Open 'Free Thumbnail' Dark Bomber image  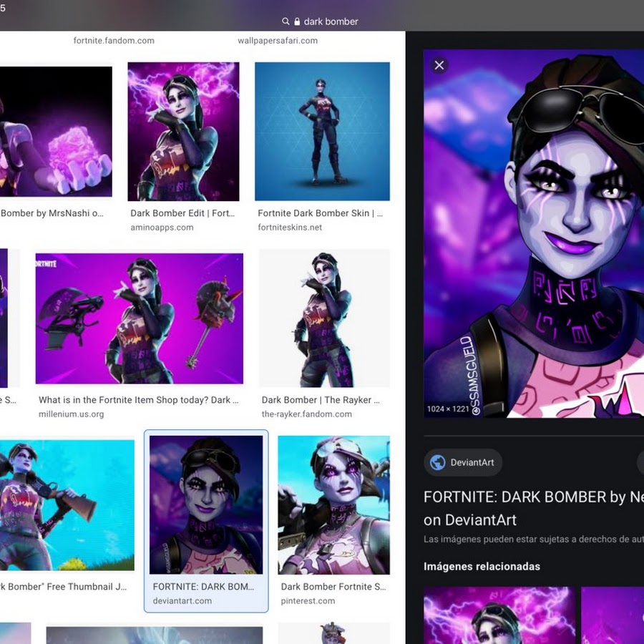[x=66, y=504]
